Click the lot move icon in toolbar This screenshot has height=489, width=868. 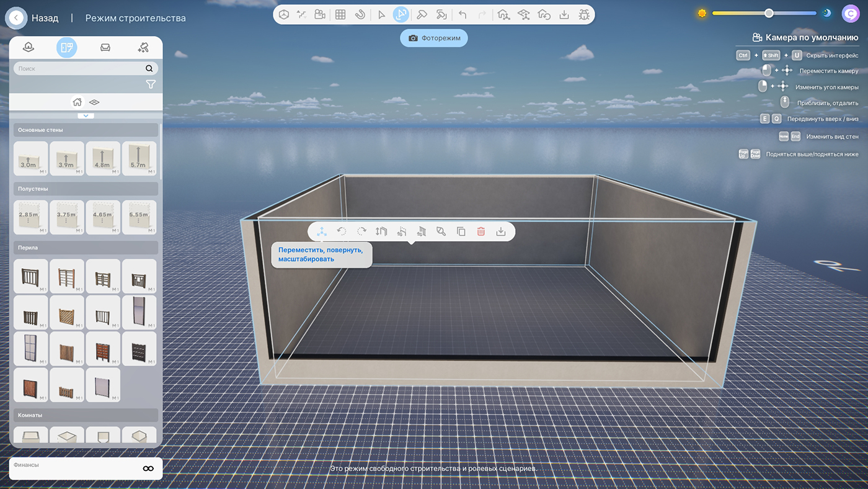pos(523,14)
